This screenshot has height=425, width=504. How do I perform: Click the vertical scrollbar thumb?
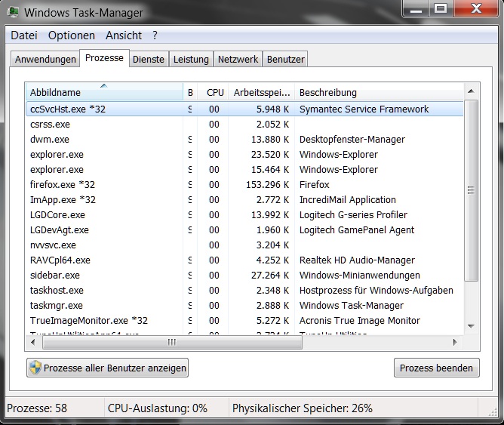point(472,191)
